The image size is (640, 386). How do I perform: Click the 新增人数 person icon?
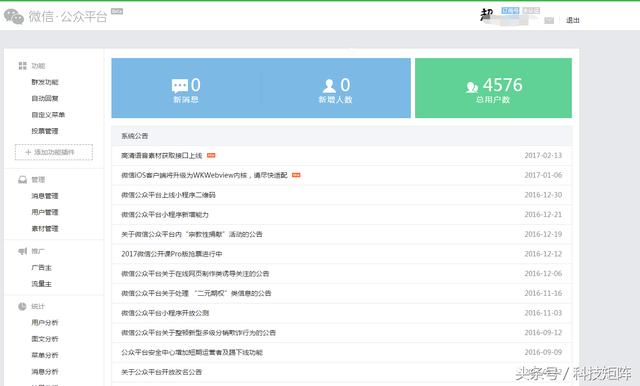coord(329,86)
